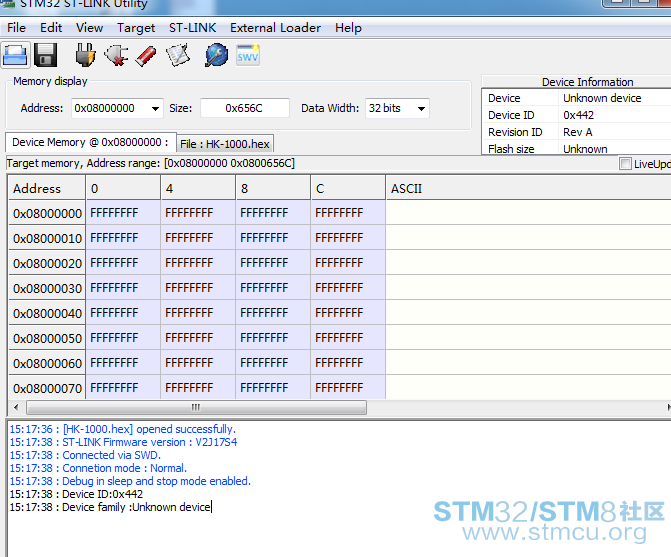Select address row 0x08000050
671x557 pixels.
[x=48, y=338]
